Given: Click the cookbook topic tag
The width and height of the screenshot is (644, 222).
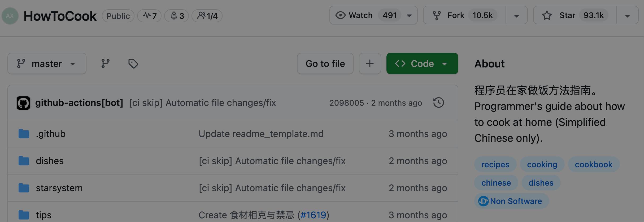Looking at the screenshot, I should pyautogui.click(x=593, y=165).
